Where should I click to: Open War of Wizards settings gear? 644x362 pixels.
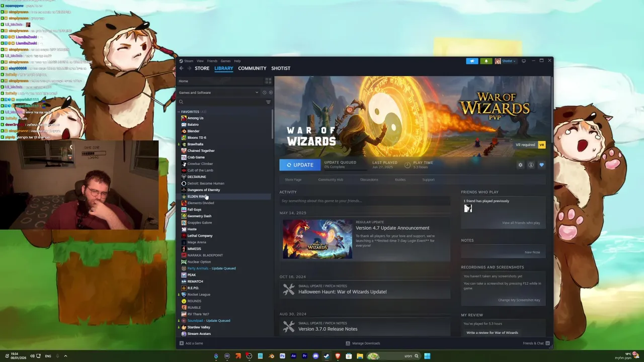pos(520,165)
